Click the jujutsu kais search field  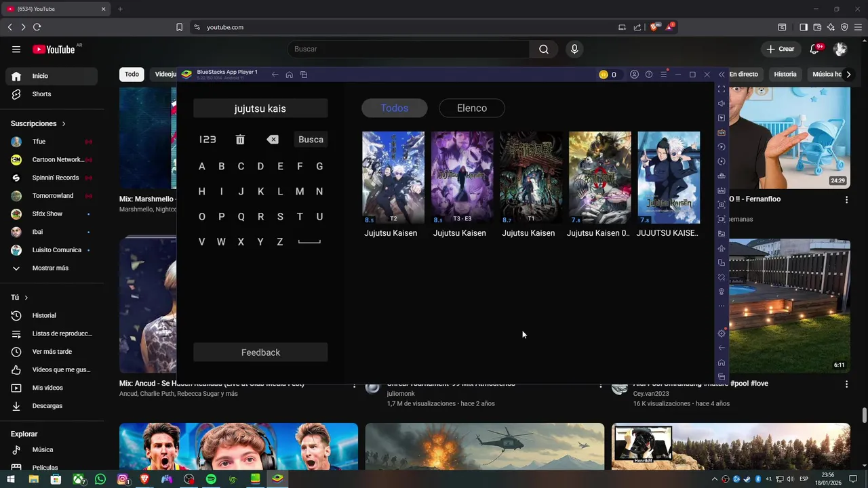click(260, 108)
